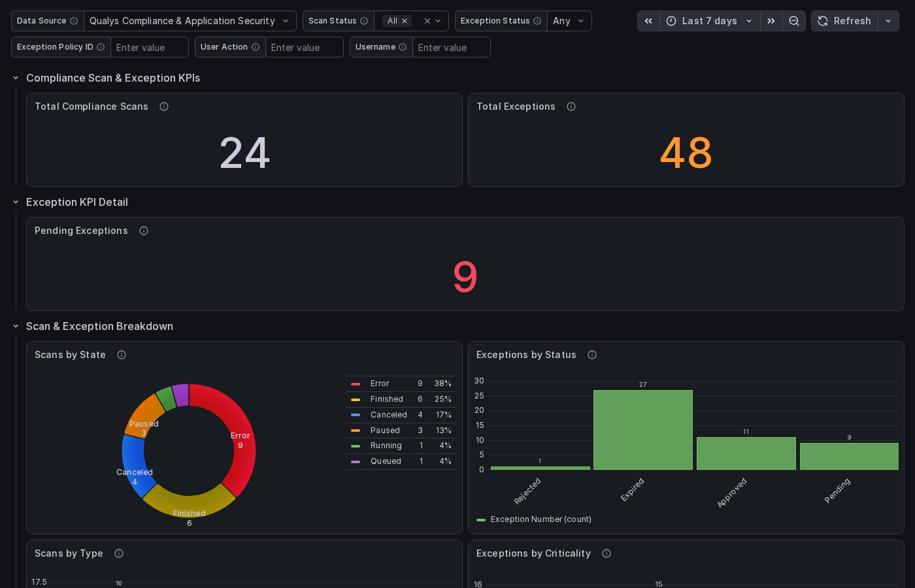The height and width of the screenshot is (588, 915).
Task: Show Scans by State panel info
Action: 122,355
